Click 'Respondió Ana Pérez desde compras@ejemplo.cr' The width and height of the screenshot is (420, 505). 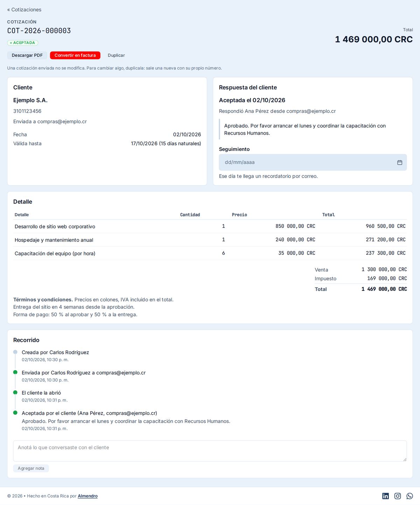pyautogui.click(x=277, y=111)
